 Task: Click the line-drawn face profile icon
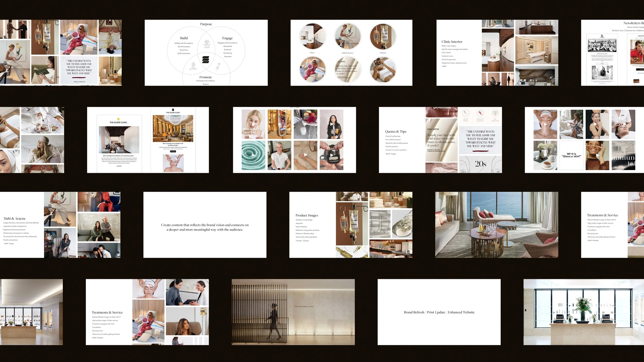click(x=218, y=66)
